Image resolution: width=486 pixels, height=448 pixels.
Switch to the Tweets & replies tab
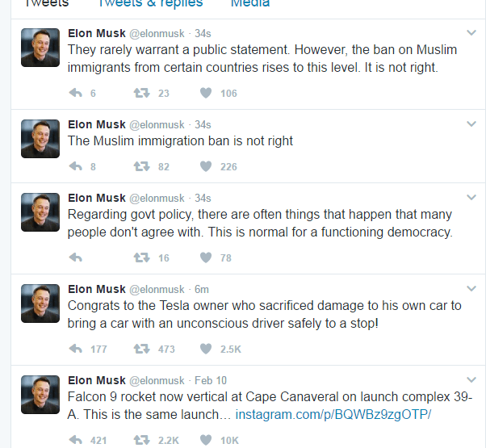[x=150, y=4]
